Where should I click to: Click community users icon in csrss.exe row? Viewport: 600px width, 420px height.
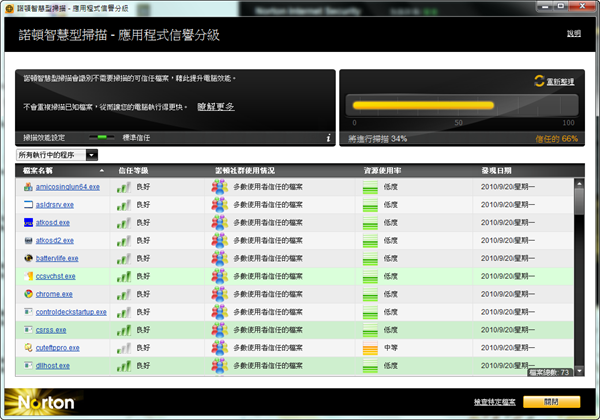(x=220, y=330)
